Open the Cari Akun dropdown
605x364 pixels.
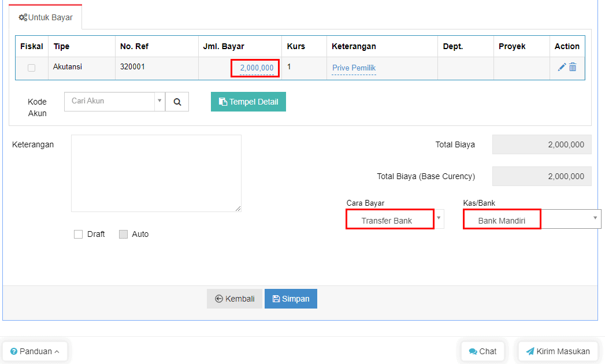114,101
